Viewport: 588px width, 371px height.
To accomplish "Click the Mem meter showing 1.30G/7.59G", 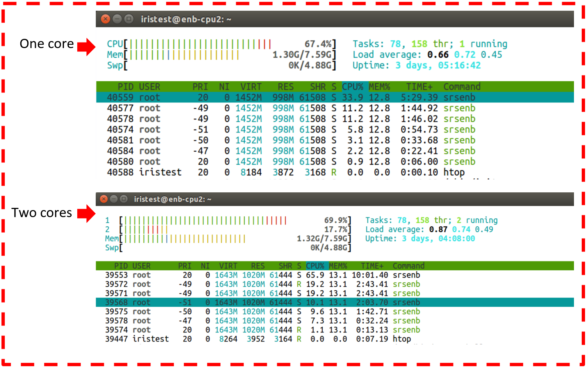I will coord(221,55).
